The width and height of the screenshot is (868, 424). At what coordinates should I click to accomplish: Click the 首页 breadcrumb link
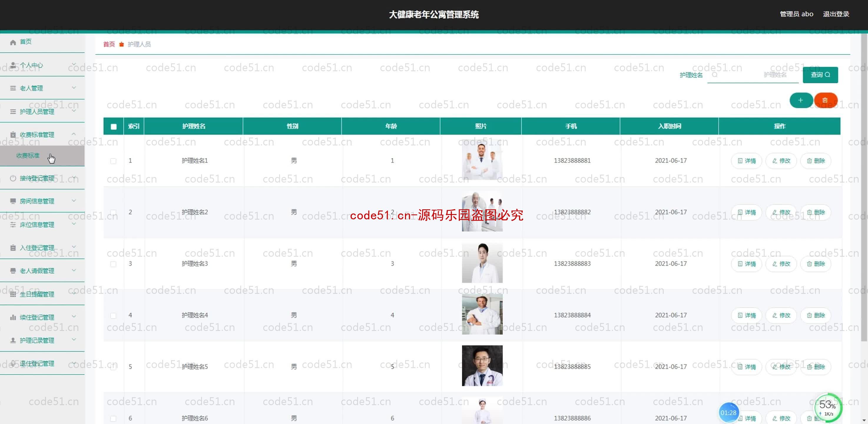click(x=109, y=44)
